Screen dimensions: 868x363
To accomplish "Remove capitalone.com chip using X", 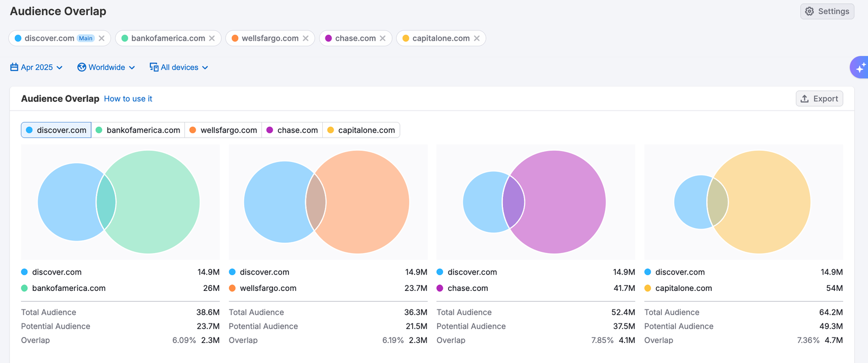I will tap(476, 38).
